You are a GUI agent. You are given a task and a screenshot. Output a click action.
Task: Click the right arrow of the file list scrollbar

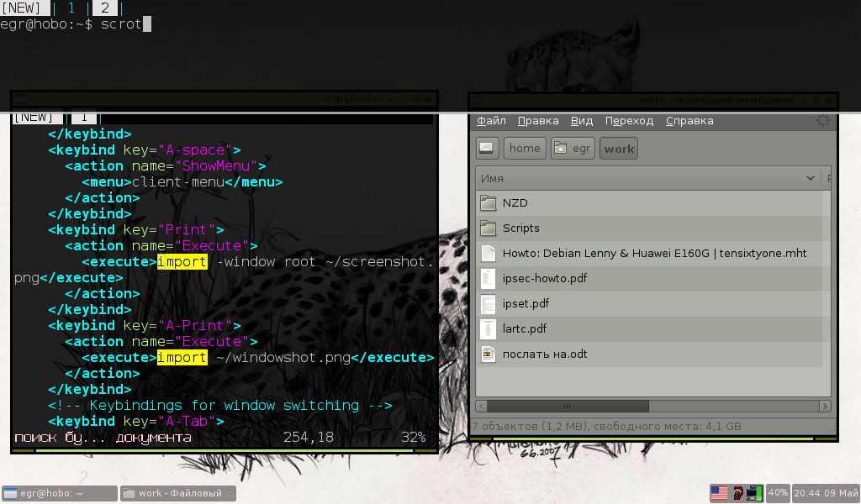click(x=825, y=407)
